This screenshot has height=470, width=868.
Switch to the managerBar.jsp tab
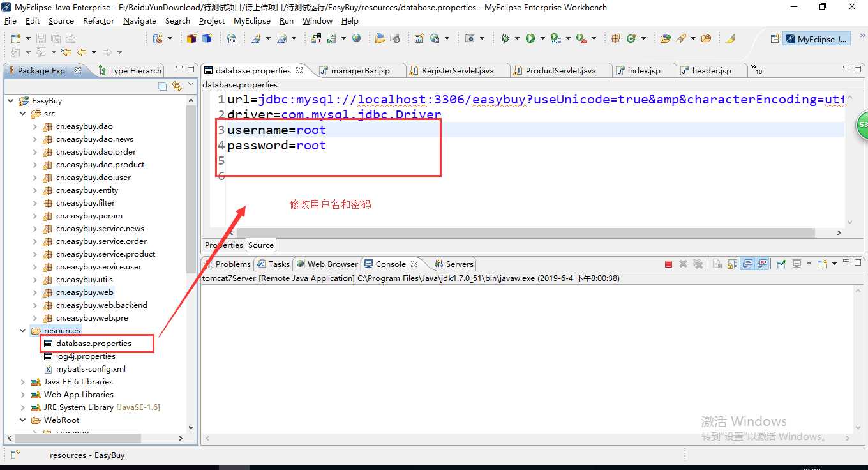click(360, 70)
